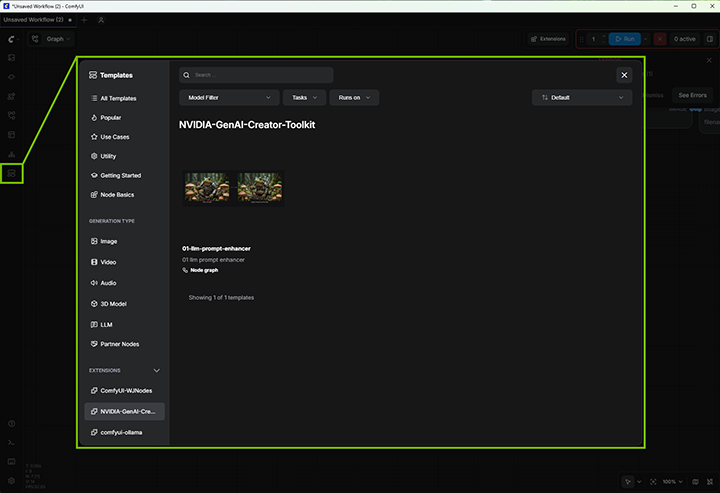This screenshot has height=493, width=720.
Task: Click the red cancel run button
Action: 660,39
